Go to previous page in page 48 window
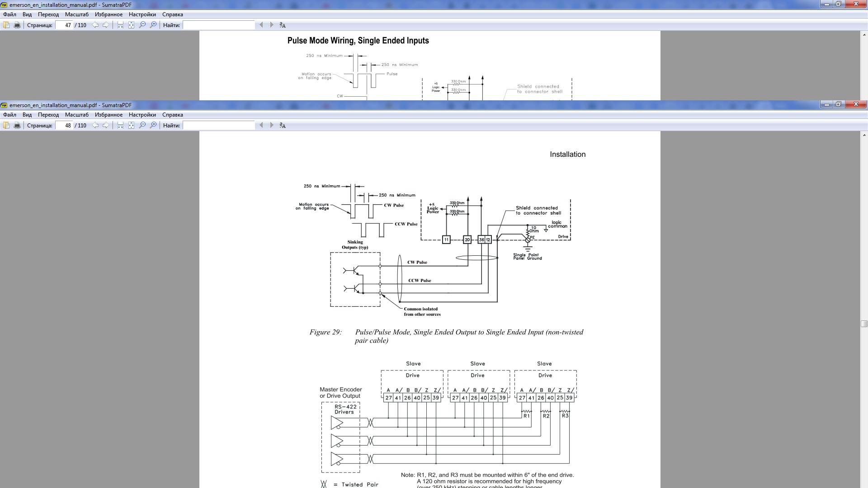This screenshot has height=488, width=868. pyautogui.click(x=95, y=125)
